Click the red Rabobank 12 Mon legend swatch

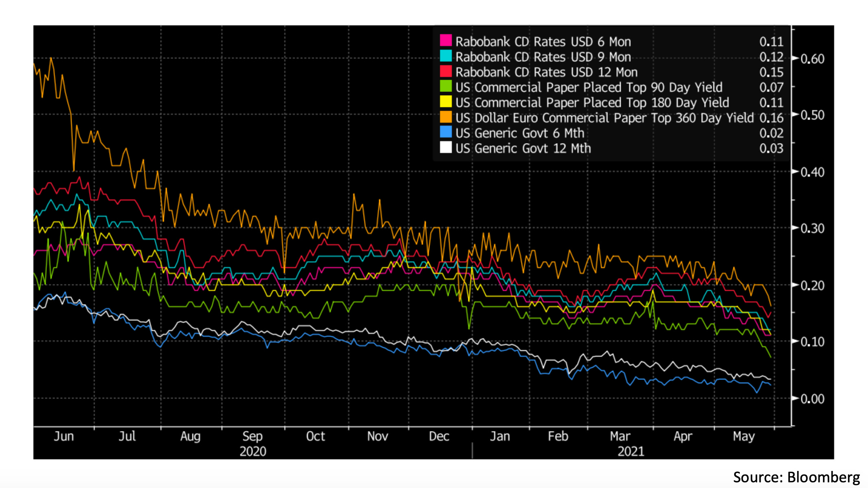446,72
